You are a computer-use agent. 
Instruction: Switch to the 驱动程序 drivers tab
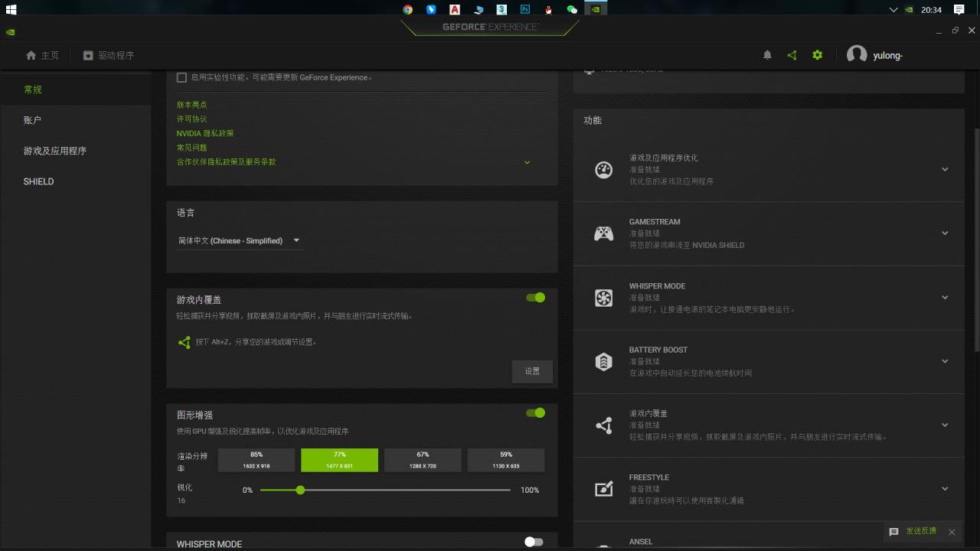(108, 55)
